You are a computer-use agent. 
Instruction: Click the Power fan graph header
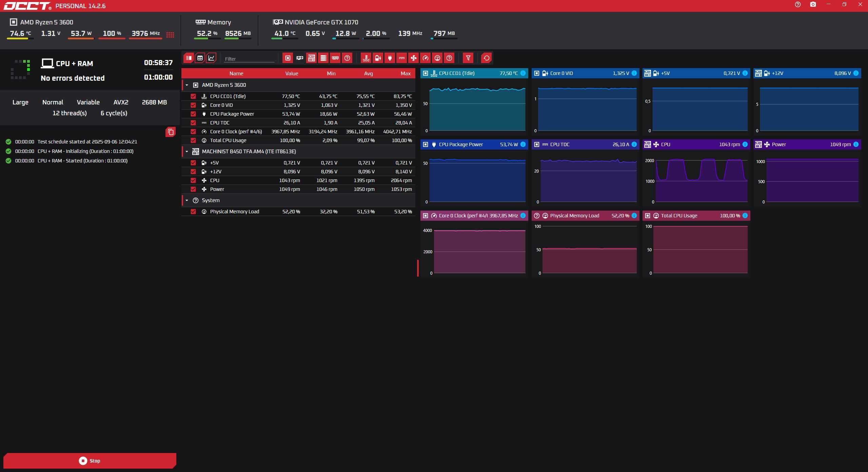(x=807, y=144)
